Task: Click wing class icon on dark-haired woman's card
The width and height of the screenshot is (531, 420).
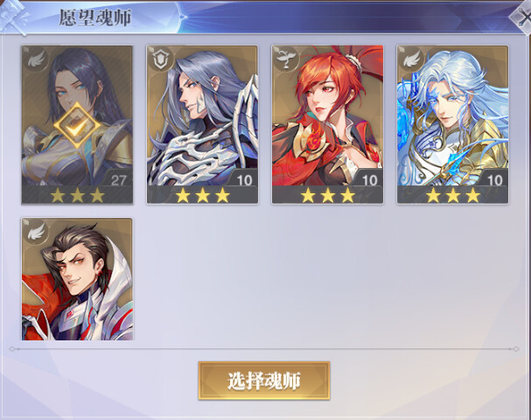Action: (36, 59)
